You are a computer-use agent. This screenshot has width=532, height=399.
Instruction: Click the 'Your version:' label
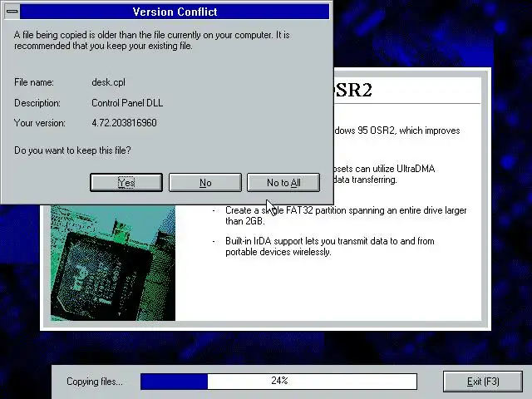click(40, 123)
